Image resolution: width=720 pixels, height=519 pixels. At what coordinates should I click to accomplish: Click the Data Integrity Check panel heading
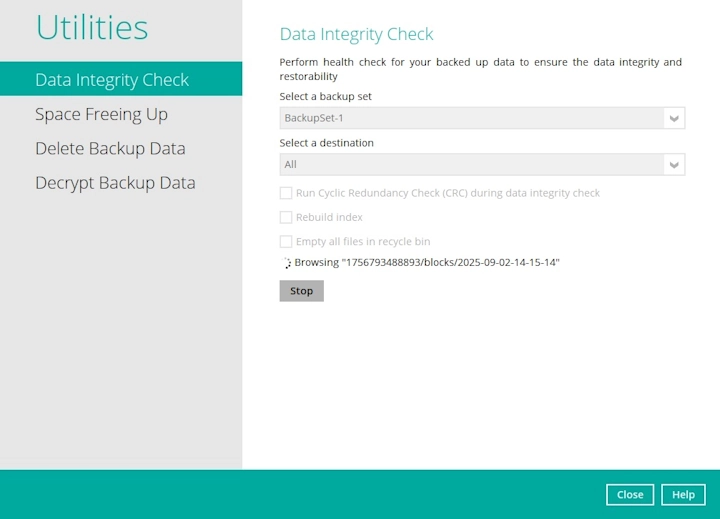point(356,34)
